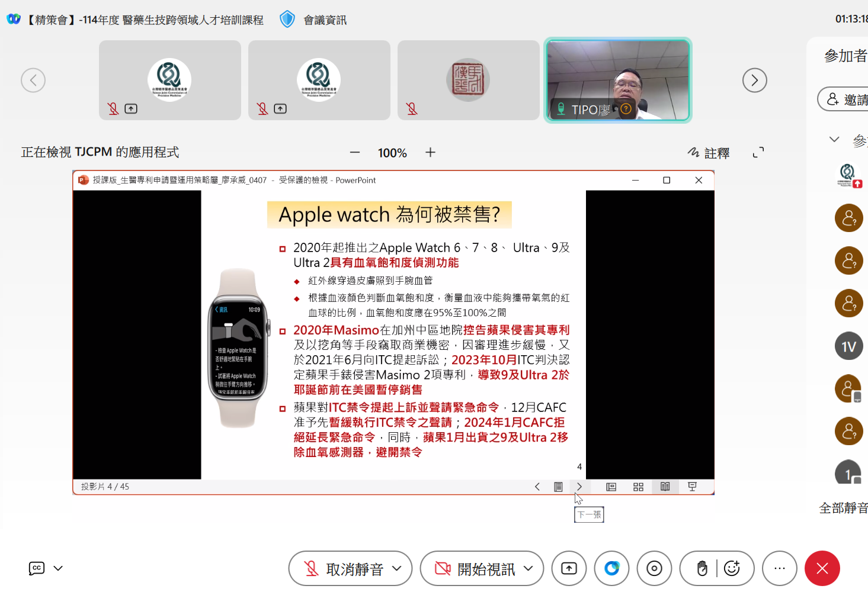Screen dimensions: 868x592
Task: Click the Webex logo beside the meeting title
Action: pos(13,20)
